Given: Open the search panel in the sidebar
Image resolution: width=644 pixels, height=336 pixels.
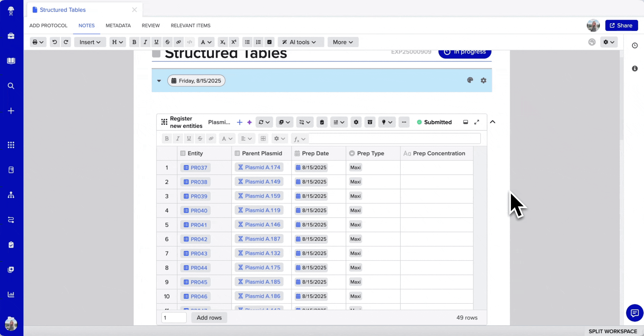Looking at the screenshot, I should 11,86.
